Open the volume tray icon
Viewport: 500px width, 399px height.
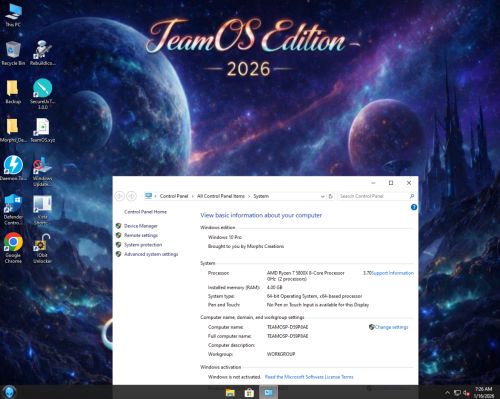click(466, 393)
